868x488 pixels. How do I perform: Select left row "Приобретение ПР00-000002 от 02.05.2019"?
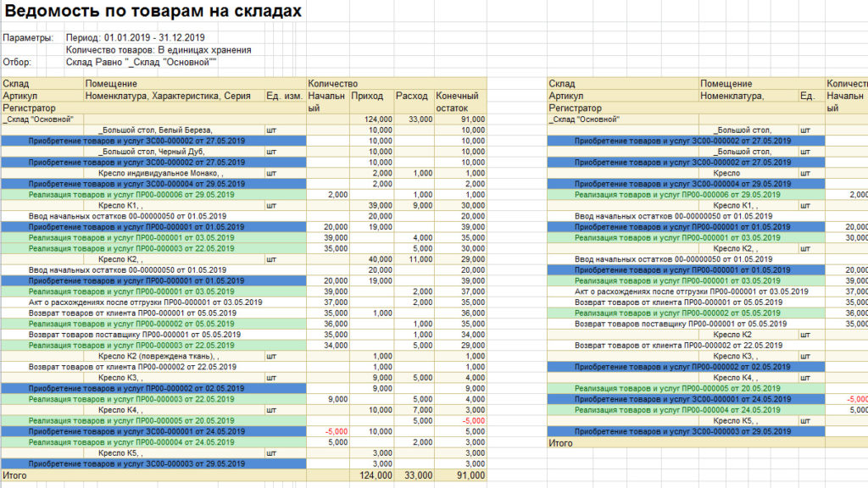click(154, 388)
